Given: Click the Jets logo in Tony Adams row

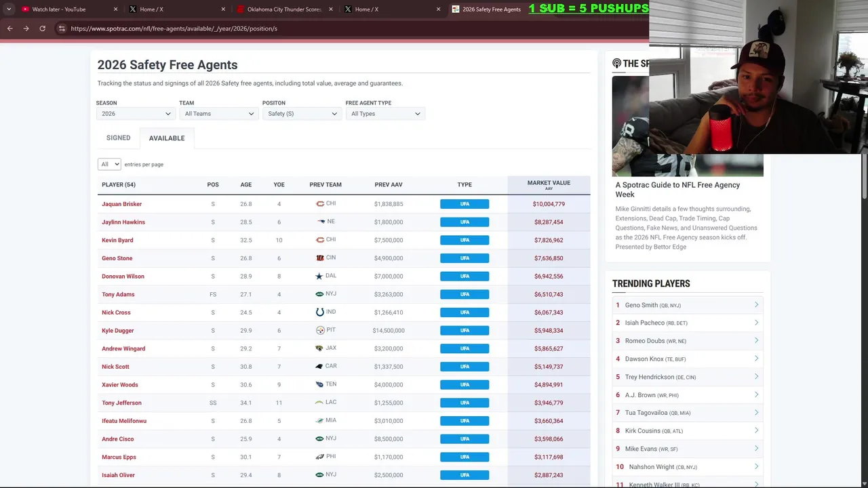Looking at the screenshot, I should 320,294.
